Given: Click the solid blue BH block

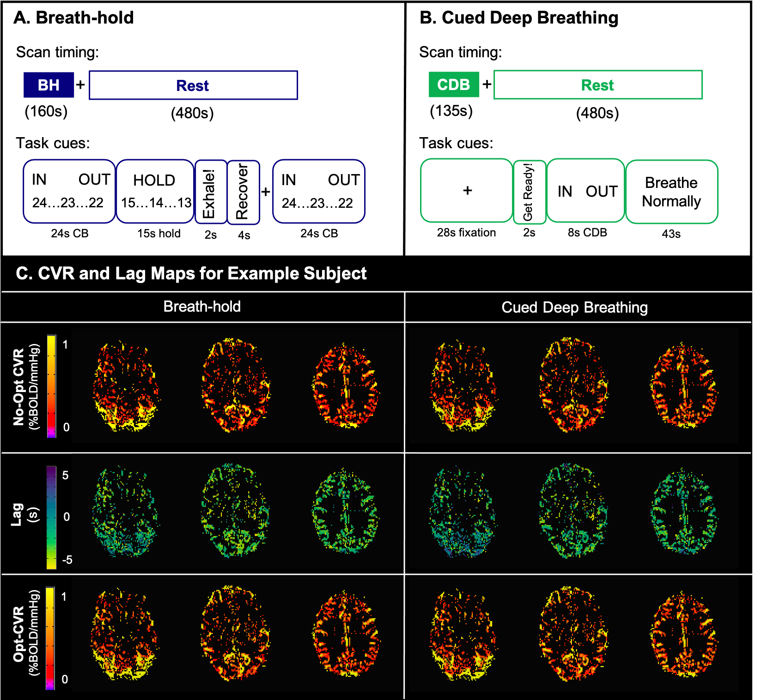Looking at the screenshot, I should tap(49, 85).
